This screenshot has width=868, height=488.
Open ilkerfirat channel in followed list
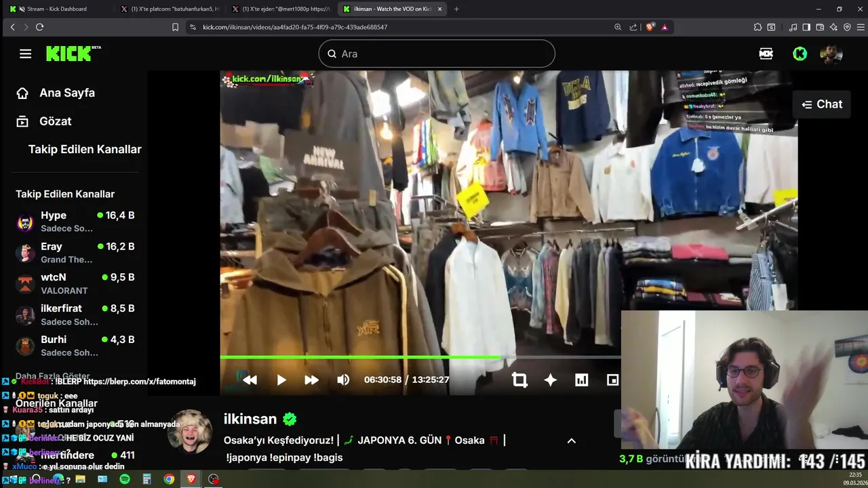coord(75,314)
